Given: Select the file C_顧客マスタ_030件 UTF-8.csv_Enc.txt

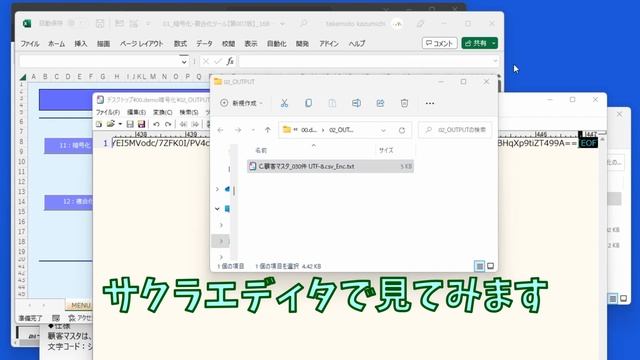Looking at the screenshot, I should [330, 167].
